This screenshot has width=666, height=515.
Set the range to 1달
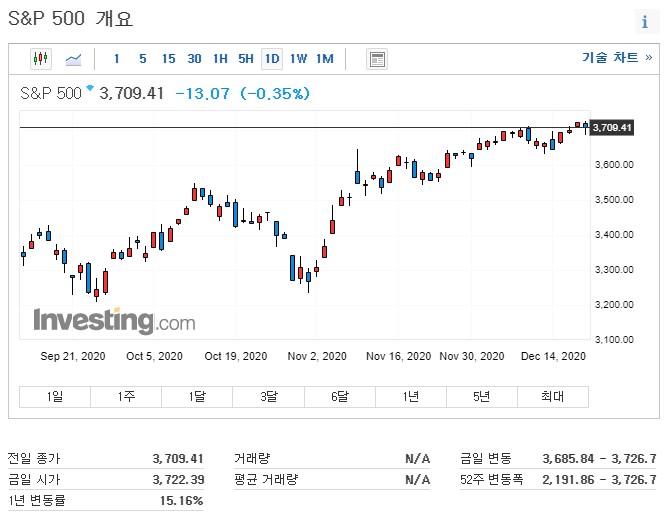pyautogui.click(x=197, y=396)
